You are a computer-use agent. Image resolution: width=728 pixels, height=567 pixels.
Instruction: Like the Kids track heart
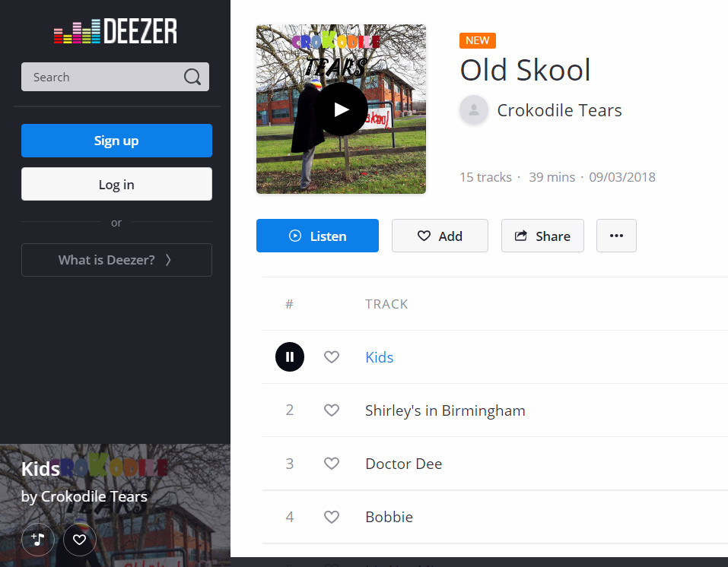332,356
